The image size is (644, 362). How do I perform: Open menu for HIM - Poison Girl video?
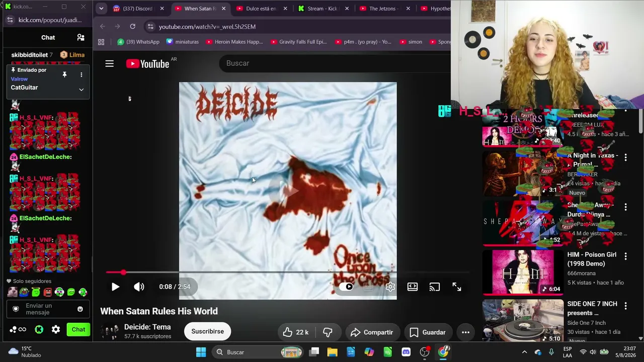click(625, 256)
